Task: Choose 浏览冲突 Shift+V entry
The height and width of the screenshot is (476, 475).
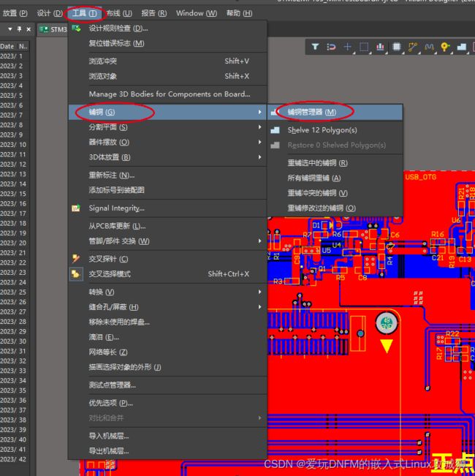Action: click(x=168, y=61)
